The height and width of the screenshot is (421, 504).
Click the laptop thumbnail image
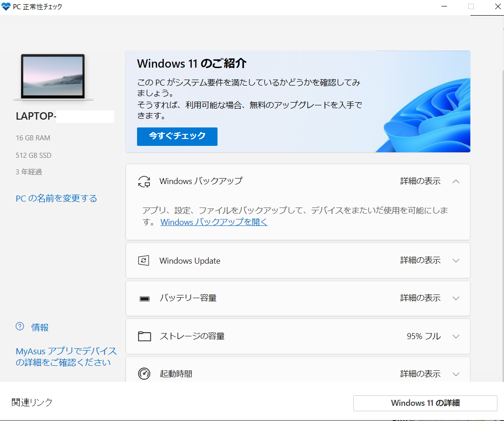pos(53,77)
